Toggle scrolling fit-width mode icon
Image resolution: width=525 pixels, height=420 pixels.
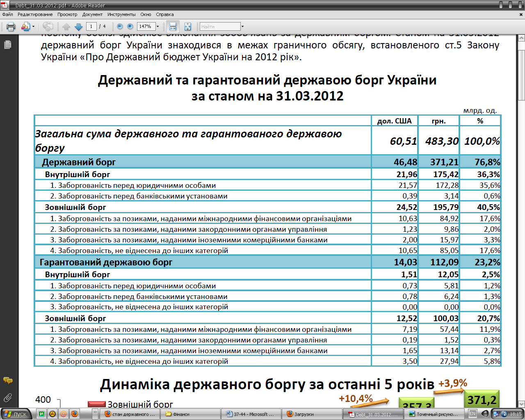pyautogui.click(x=173, y=27)
